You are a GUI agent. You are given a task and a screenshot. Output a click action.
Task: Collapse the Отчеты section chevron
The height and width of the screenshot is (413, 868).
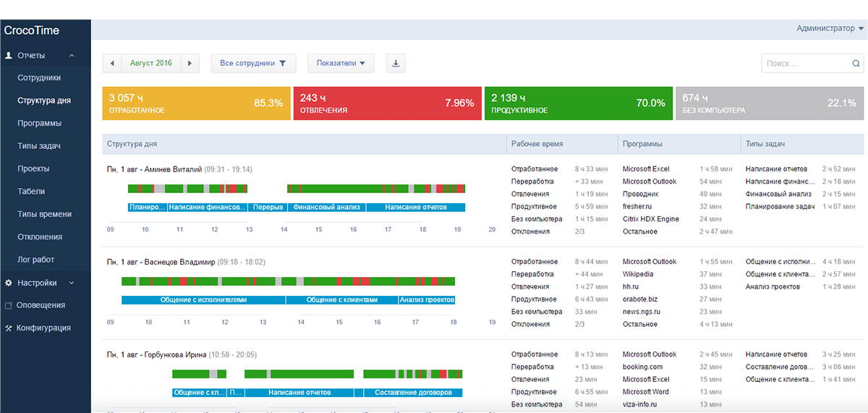tap(72, 56)
